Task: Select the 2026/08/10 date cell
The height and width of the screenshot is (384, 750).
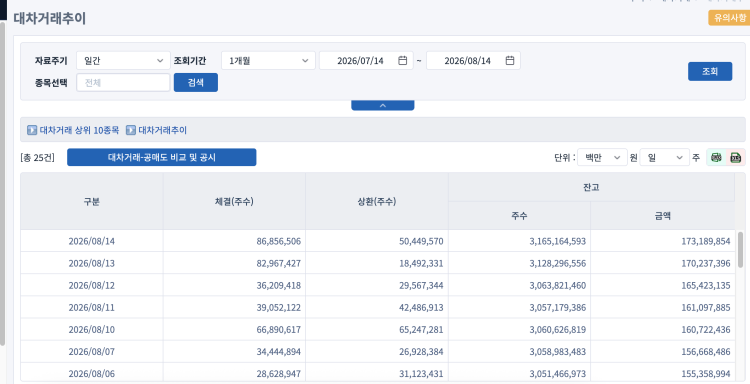Action: click(x=92, y=329)
